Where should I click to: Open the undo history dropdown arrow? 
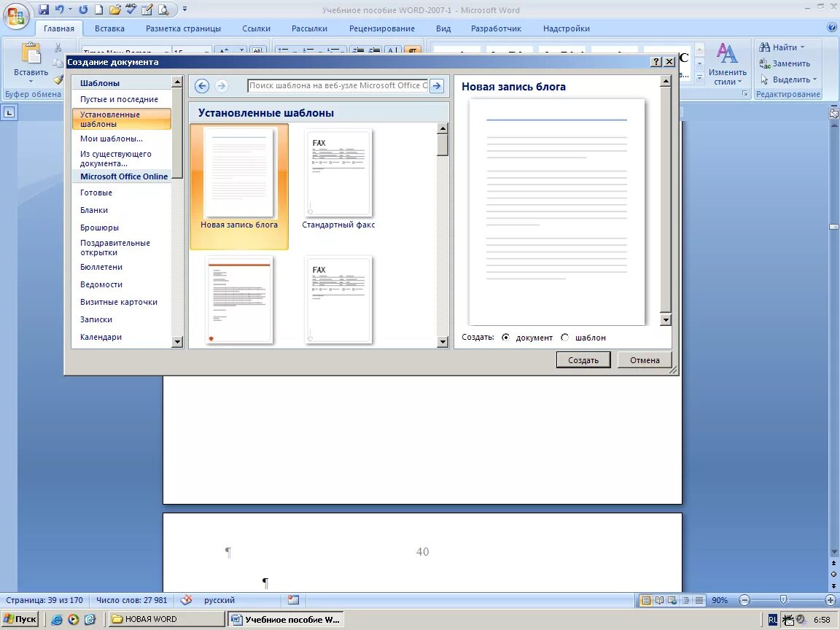click(70, 9)
